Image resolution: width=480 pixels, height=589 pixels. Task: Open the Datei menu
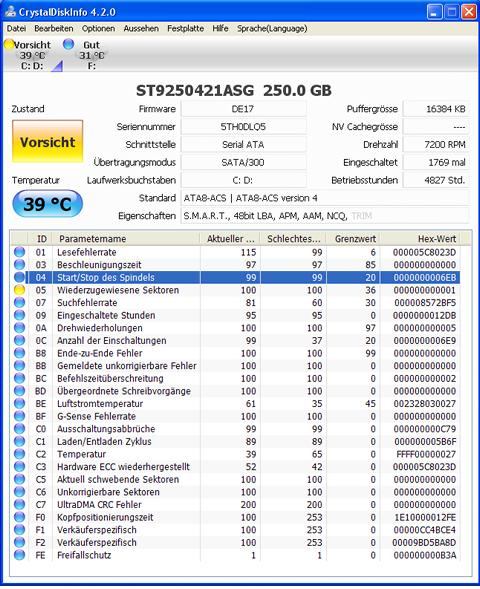(16, 29)
